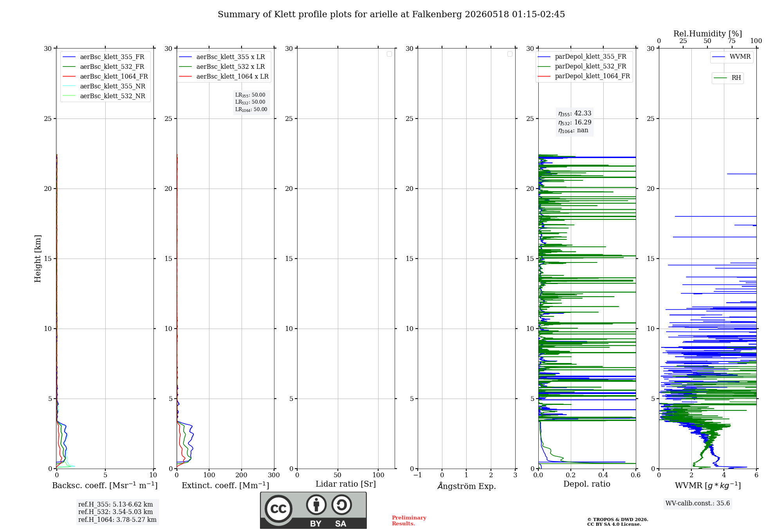Click the LR1064: 50.00 value
The height and width of the screenshot is (532, 783).
[x=251, y=110]
